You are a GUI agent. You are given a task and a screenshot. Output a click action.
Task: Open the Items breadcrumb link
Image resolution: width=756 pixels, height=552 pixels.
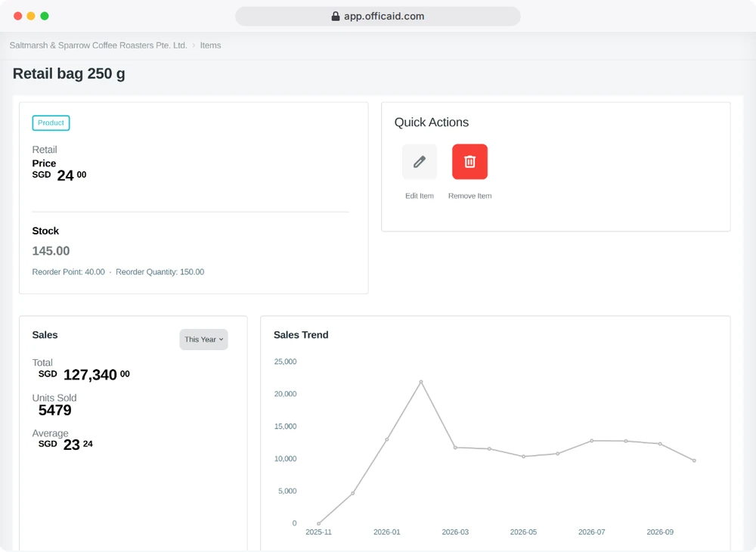coord(210,45)
